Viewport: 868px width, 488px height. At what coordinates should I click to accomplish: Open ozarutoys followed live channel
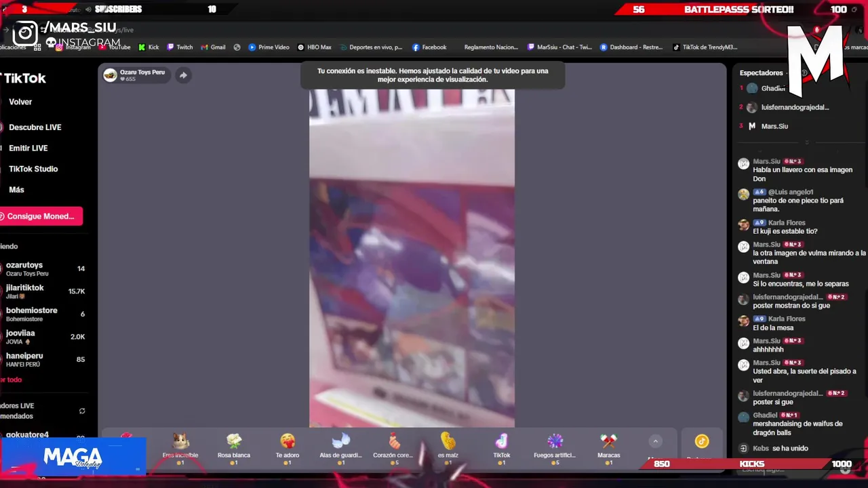coord(44,269)
